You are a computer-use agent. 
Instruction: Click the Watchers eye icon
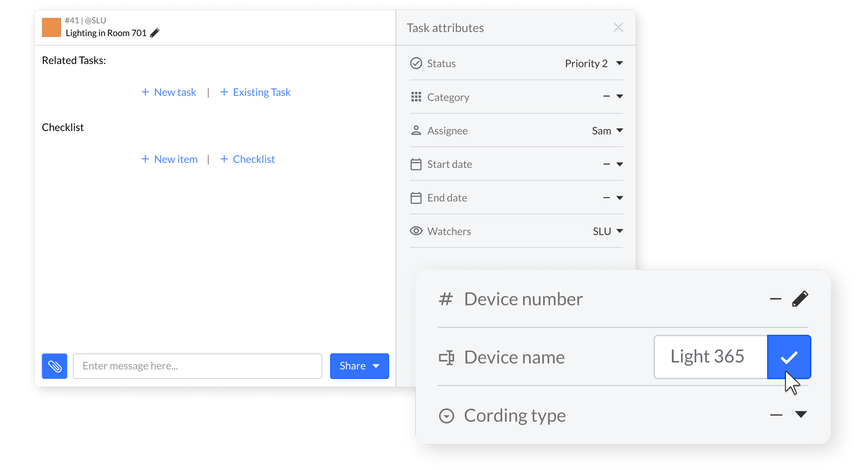click(x=416, y=231)
